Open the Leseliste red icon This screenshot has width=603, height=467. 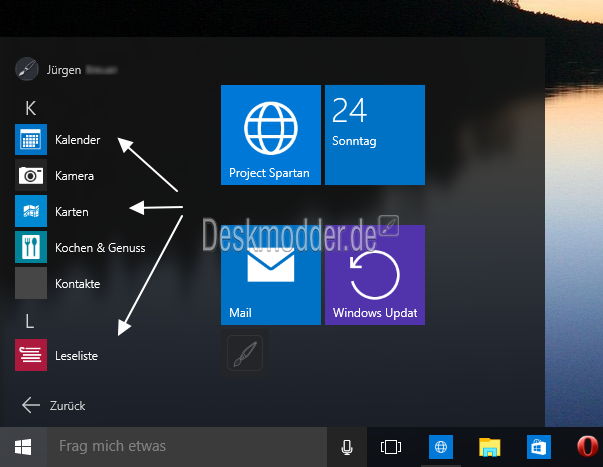(x=31, y=355)
